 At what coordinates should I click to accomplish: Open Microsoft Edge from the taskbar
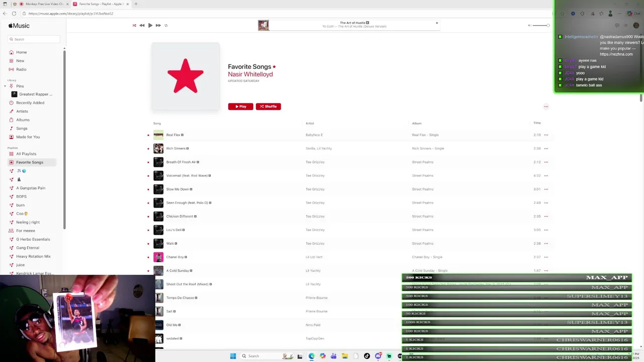(311, 356)
